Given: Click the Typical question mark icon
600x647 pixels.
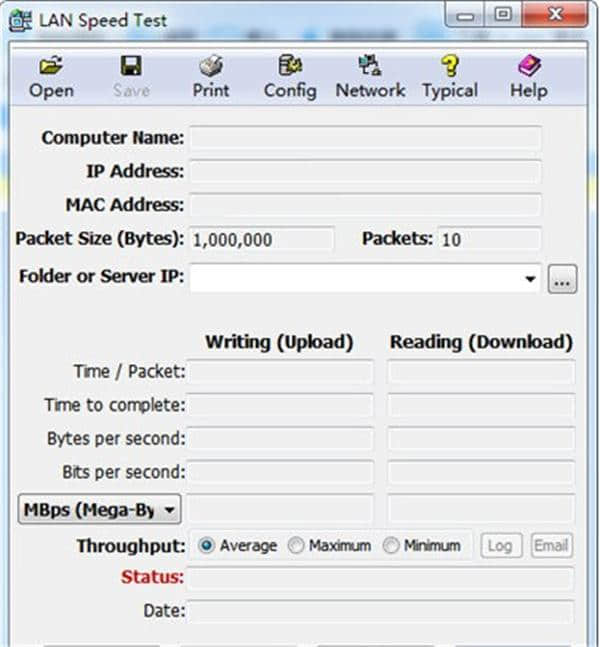Looking at the screenshot, I should pos(449,67).
